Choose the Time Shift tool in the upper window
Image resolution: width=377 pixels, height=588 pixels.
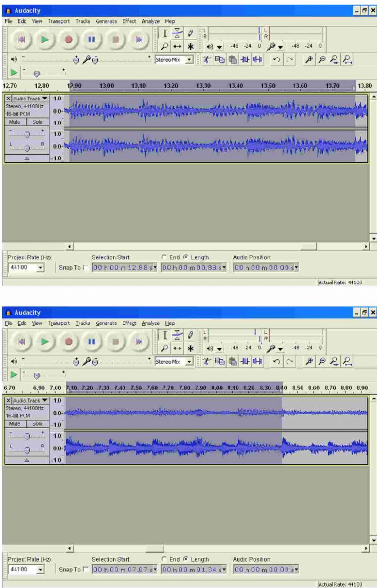[x=178, y=47]
